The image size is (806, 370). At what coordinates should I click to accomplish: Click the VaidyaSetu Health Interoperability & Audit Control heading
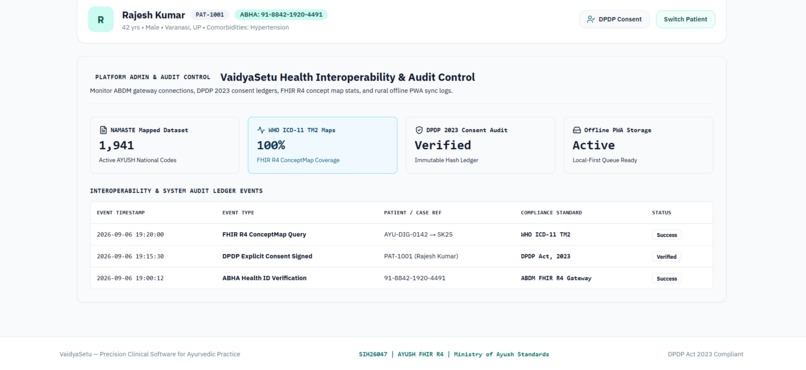tap(347, 77)
